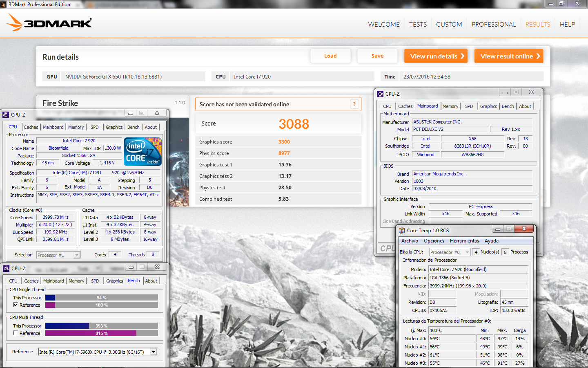The width and height of the screenshot is (588, 368).
Task: Switch to Memory tab in CPU-Z processor window
Action: (x=76, y=127)
